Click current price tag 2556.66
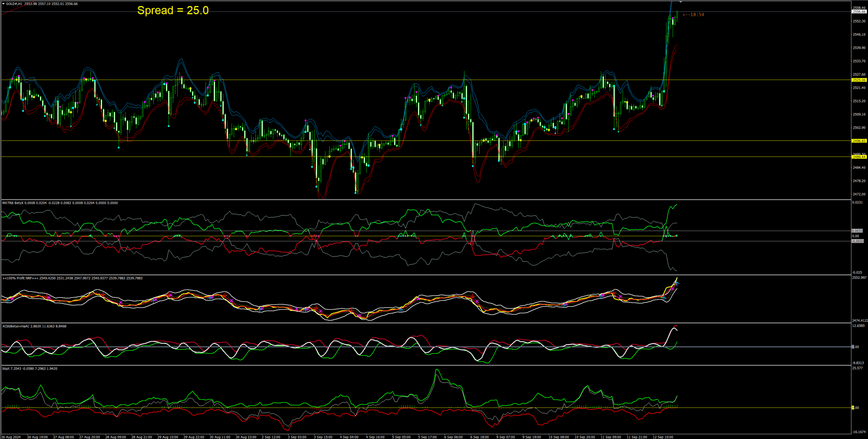 pyautogui.click(x=859, y=12)
